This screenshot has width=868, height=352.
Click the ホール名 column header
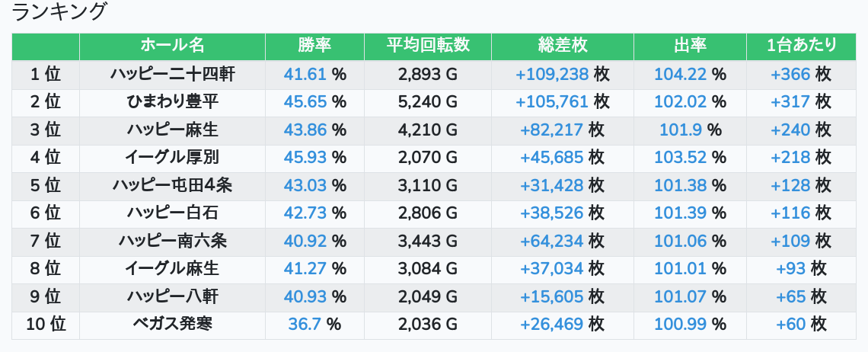[x=172, y=46]
